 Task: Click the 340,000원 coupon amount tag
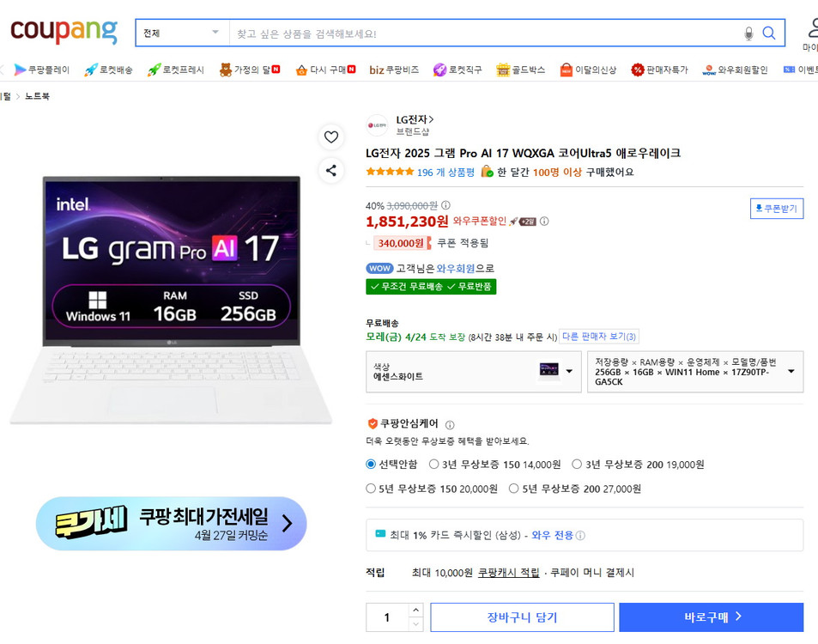click(402, 243)
